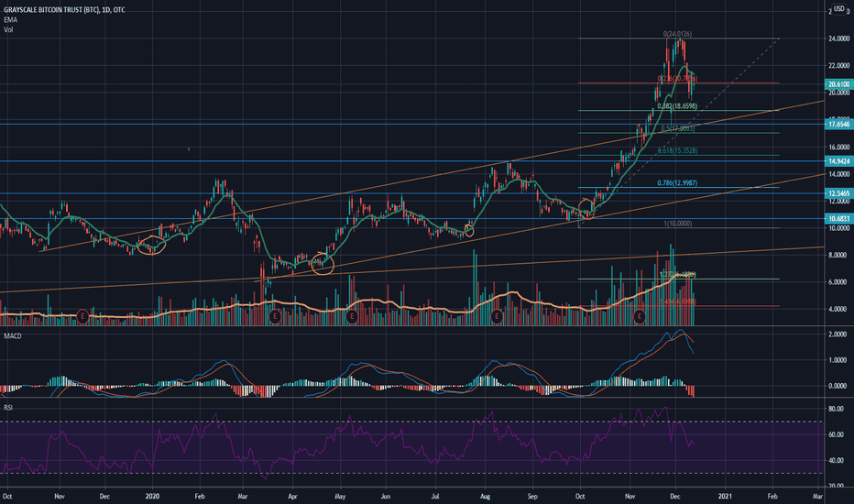
Task: Click the Grayscale Bitcoin Trust symbol title
Action: point(64,10)
